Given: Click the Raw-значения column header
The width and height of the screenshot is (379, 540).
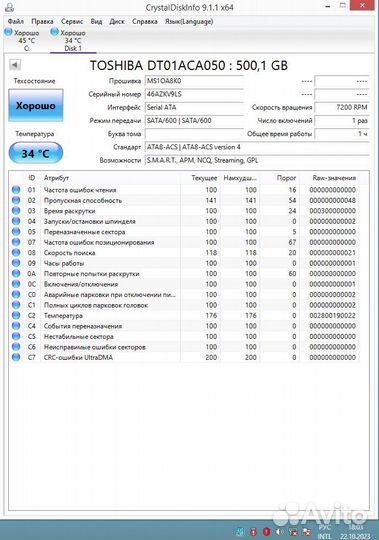Looking at the screenshot, I should coord(334,178).
